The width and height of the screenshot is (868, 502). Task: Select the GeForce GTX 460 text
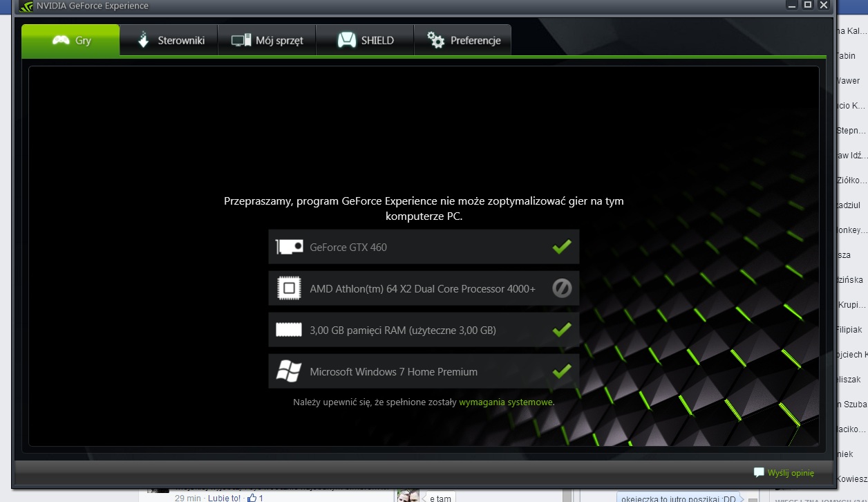click(x=348, y=247)
